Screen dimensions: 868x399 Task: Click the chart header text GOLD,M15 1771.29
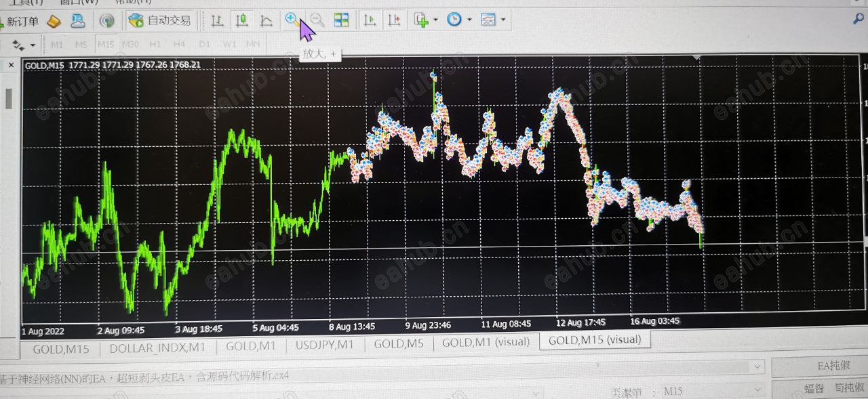point(112,65)
